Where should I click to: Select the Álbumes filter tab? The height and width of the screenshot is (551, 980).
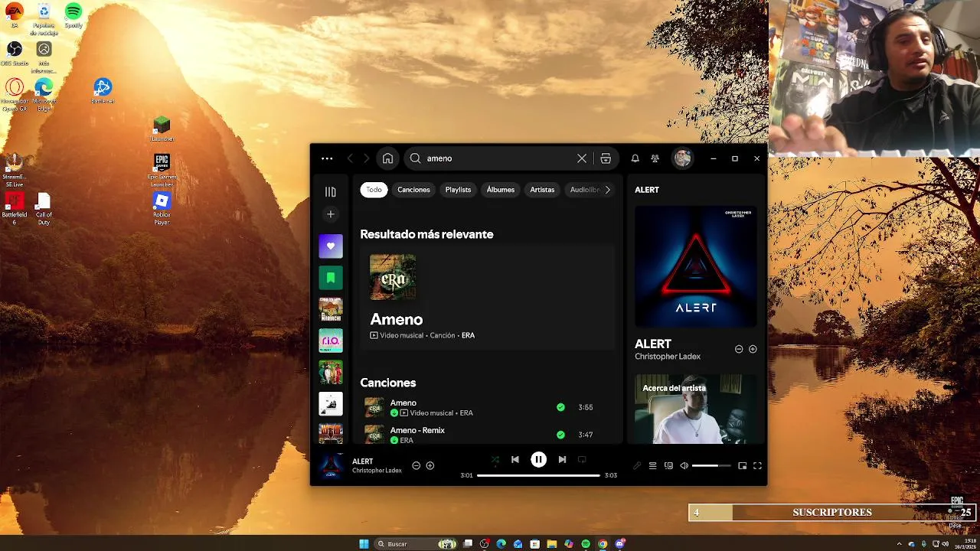[501, 190]
